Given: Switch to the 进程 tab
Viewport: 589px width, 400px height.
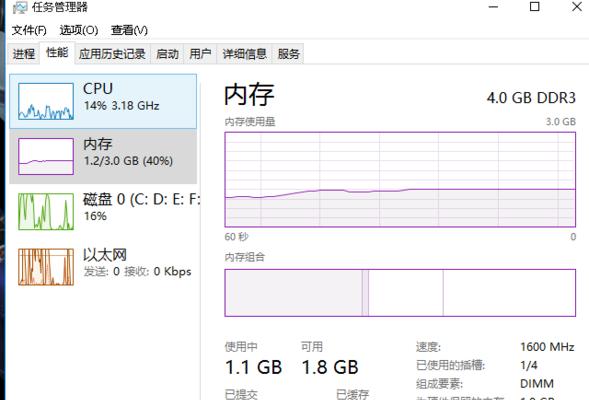Looking at the screenshot, I should point(24,54).
